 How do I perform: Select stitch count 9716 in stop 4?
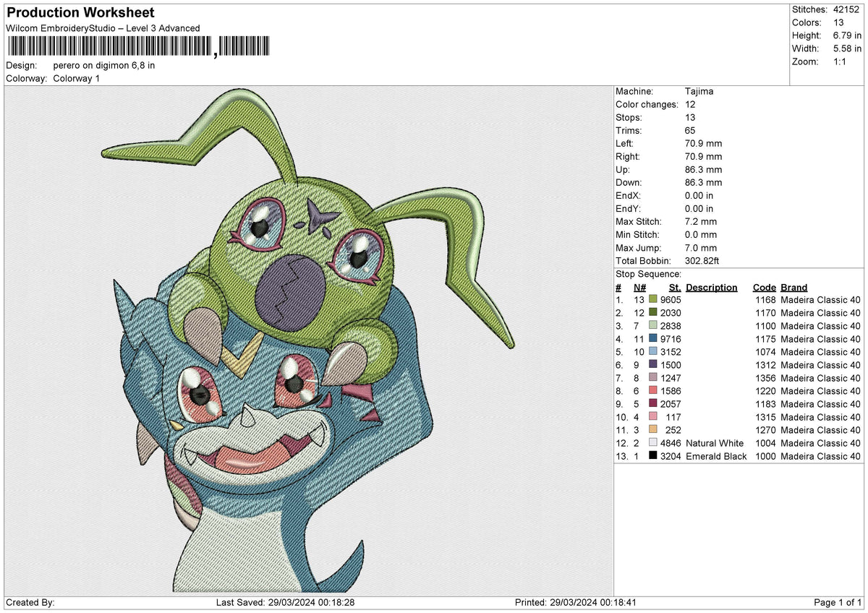671,338
